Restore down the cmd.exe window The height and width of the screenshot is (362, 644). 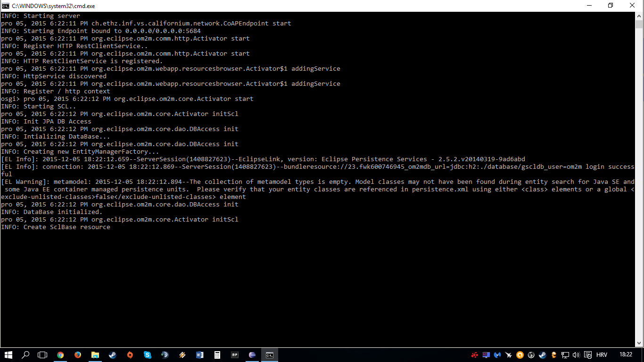coord(611,6)
